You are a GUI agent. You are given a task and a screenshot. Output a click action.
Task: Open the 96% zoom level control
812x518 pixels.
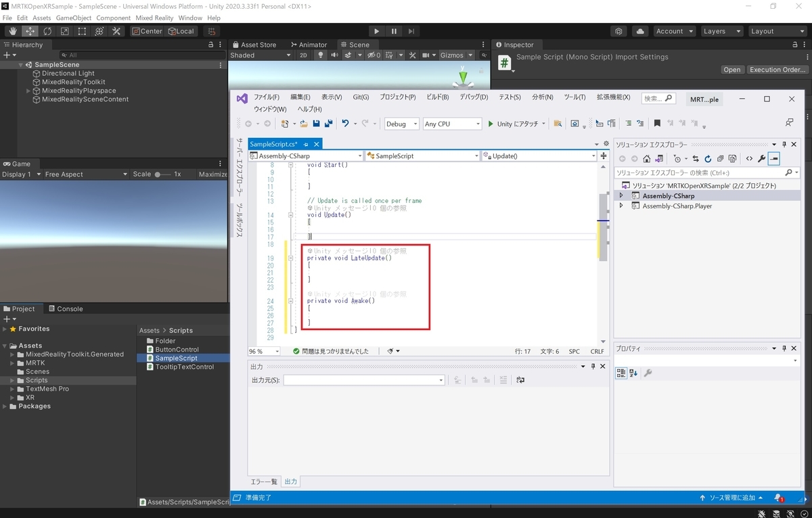click(x=264, y=351)
